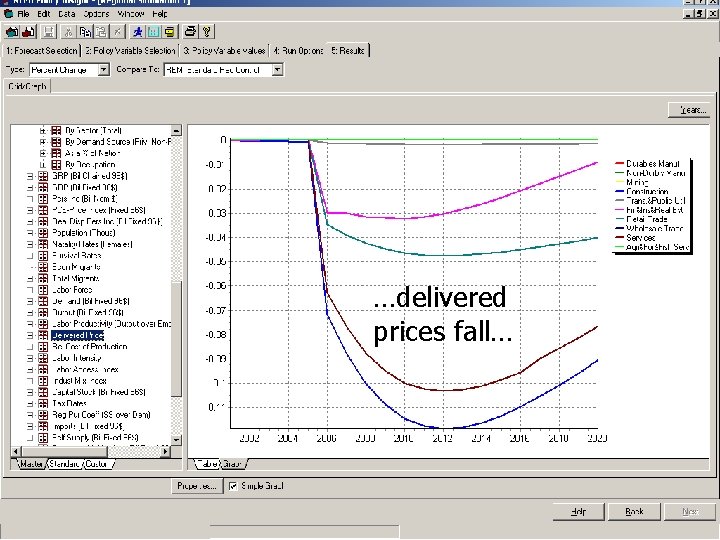720x540 pixels.
Task: Click the Years... button
Action: [x=689, y=110]
